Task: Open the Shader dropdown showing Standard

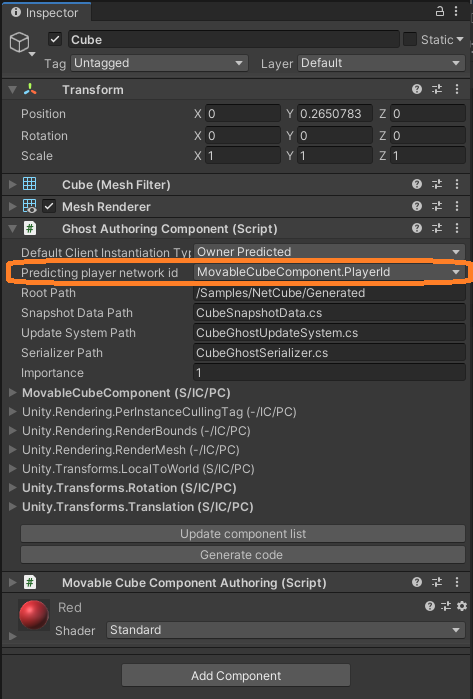Action: point(285,630)
